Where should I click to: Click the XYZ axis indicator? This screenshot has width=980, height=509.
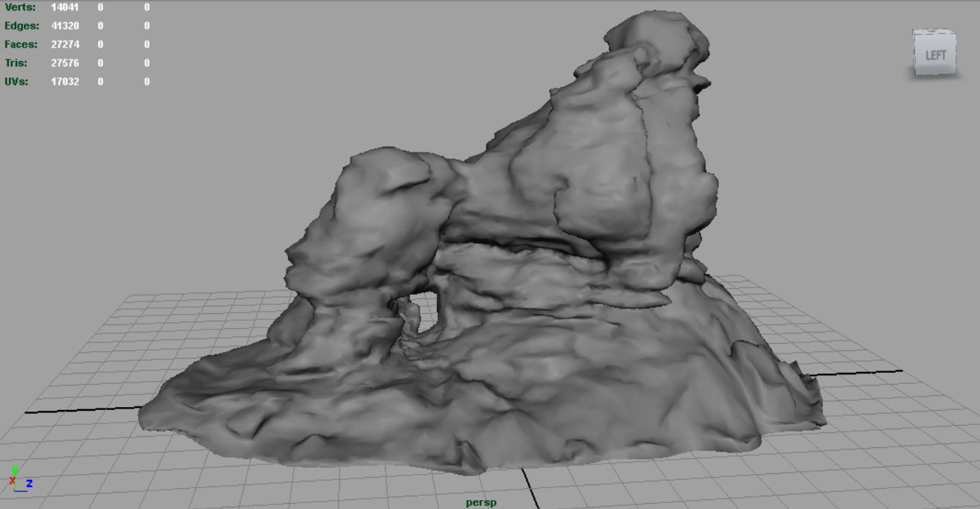coord(19,478)
